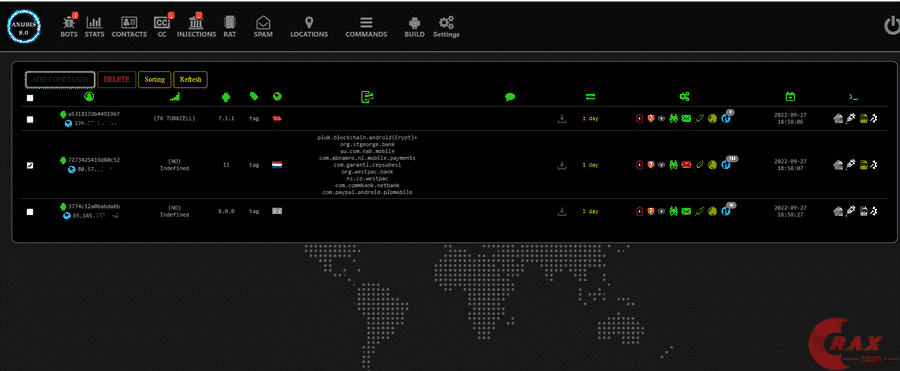This screenshot has height=371, width=900.
Task: Click the signal bars column header
Action: (x=174, y=96)
